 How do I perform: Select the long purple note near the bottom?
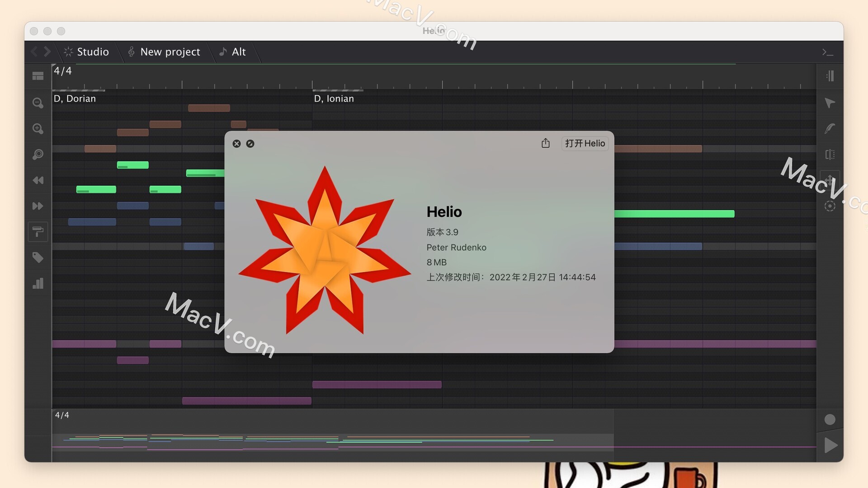pyautogui.click(x=246, y=401)
